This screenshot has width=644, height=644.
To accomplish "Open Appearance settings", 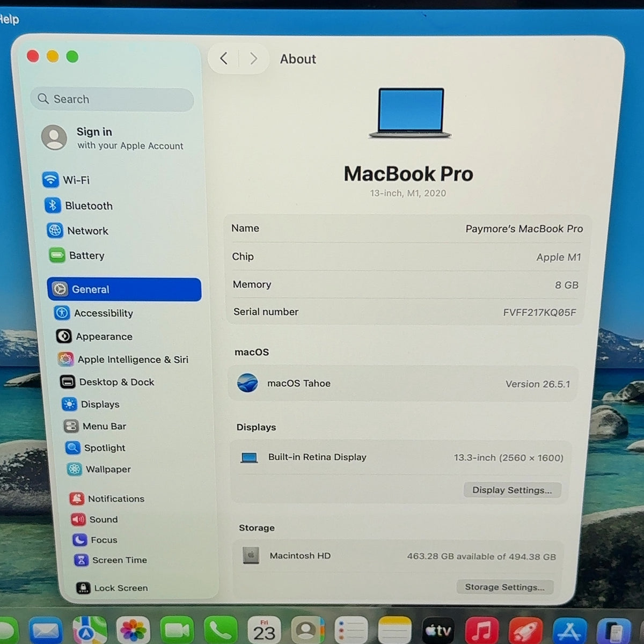I will (94, 336).
